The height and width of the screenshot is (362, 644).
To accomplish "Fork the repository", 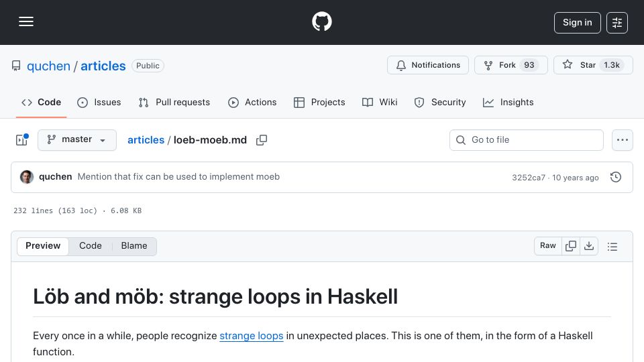I will pyautogui.click(x=511, y=65).
